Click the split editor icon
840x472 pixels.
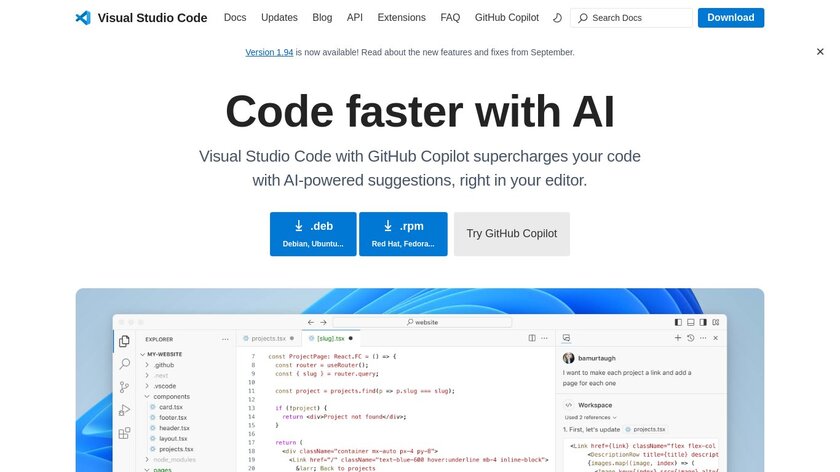(532, 338)
